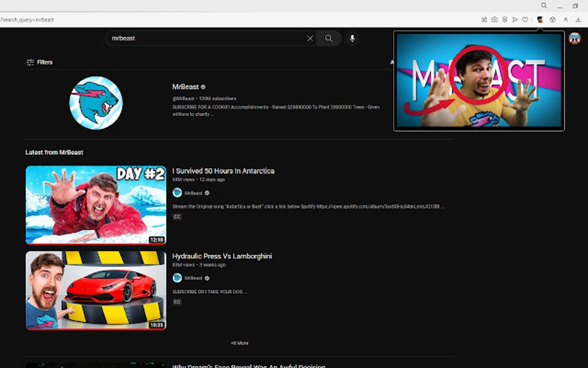Click the DAY #2 Antarctica thumbnail
588x368 pixels.
(x=96, y=204)
